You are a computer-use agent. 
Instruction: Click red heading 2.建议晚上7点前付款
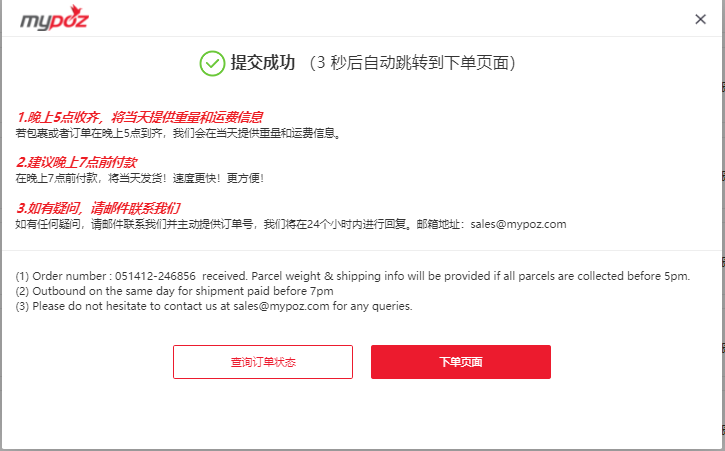pyautogui.click(x=76, y=162)
